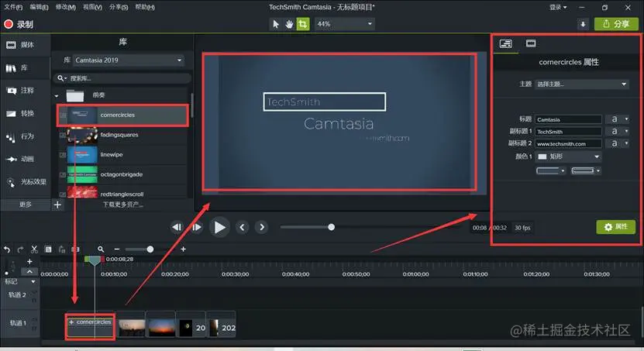Image resolution: width=644 pixels, height=351 pixels.
Task: Open the 转换 transitions tab
Action: (26, 113)
